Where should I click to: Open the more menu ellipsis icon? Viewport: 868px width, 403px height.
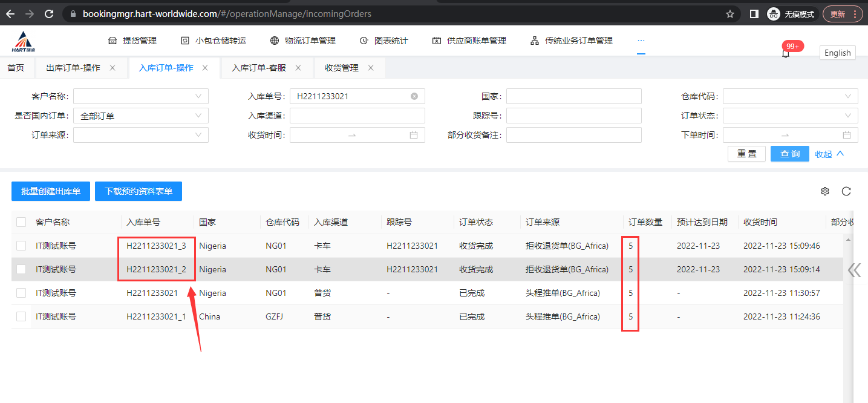point(641,41)
